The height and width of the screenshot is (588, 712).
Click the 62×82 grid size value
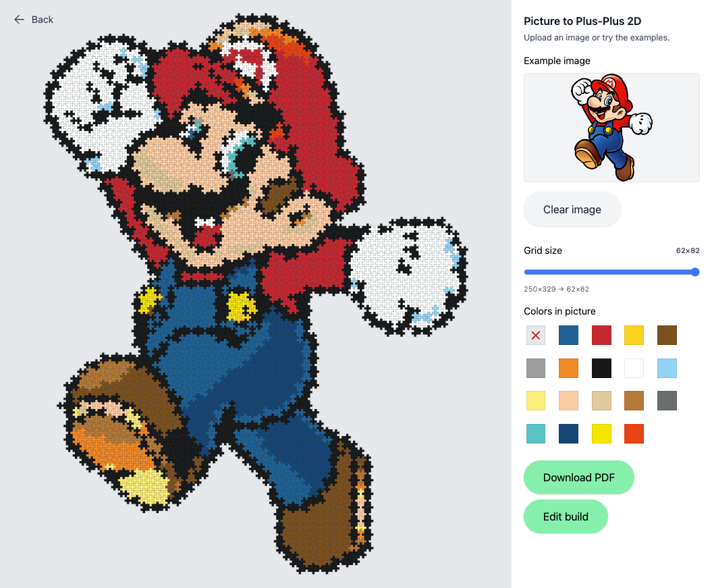[x=688, y=250]
